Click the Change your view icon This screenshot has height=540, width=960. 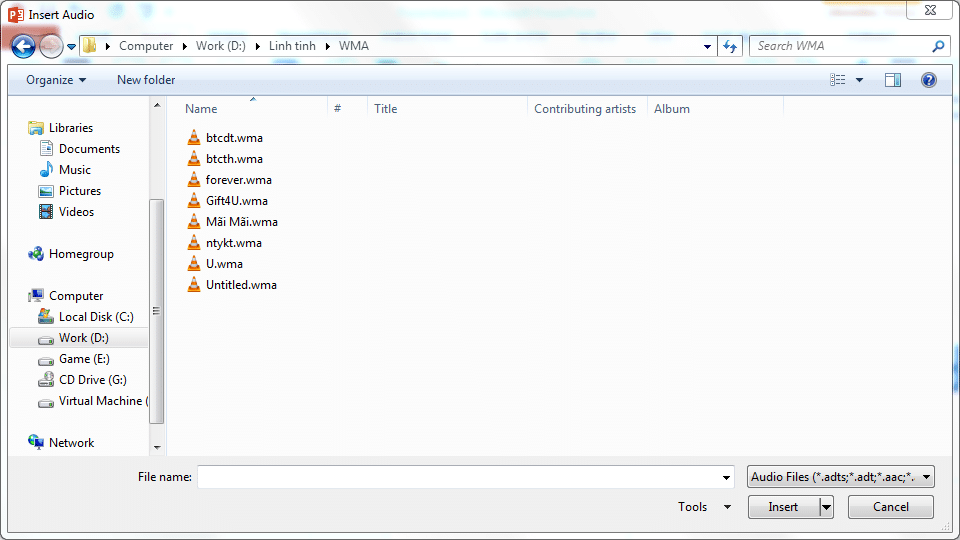click(x=838, y=80)
